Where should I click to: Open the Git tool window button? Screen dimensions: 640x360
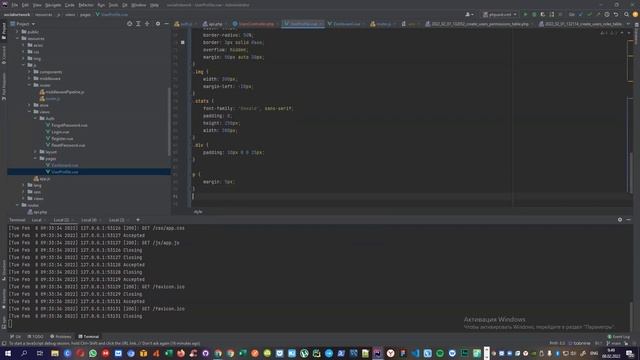(16, 337)
